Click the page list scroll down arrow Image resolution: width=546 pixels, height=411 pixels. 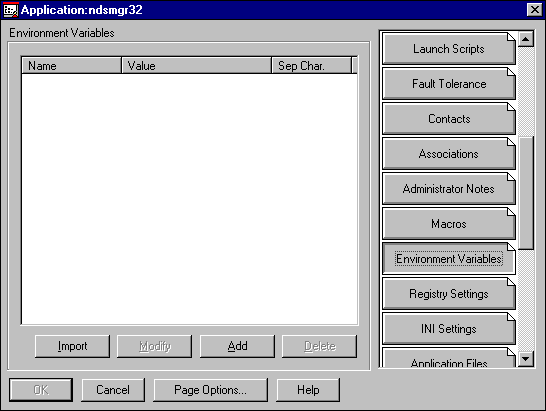click(526, 359)
